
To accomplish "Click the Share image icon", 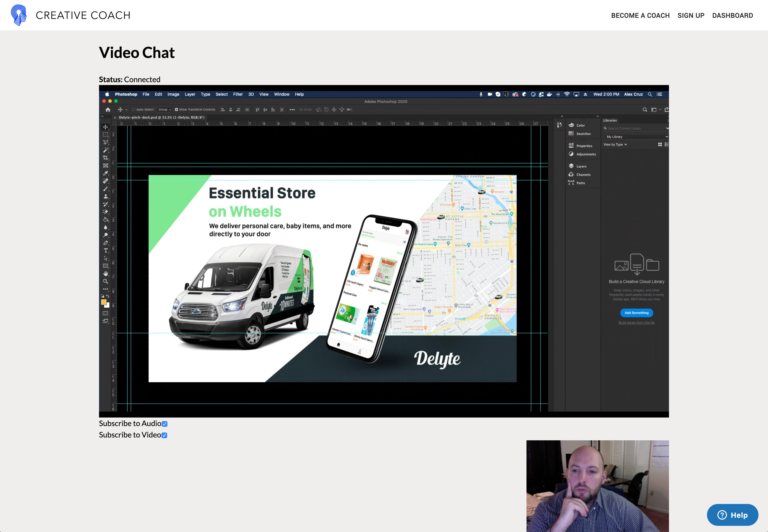I will click(x=667, y=110).
